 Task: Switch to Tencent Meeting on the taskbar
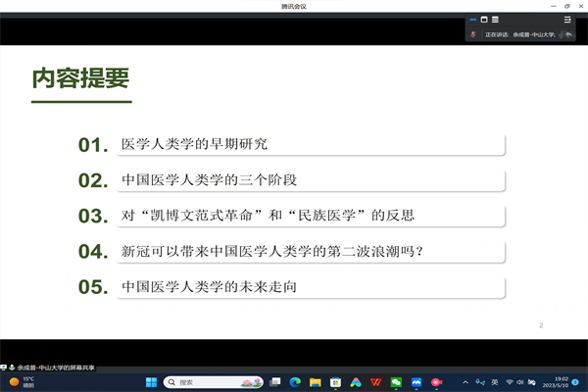click(416, 382)
